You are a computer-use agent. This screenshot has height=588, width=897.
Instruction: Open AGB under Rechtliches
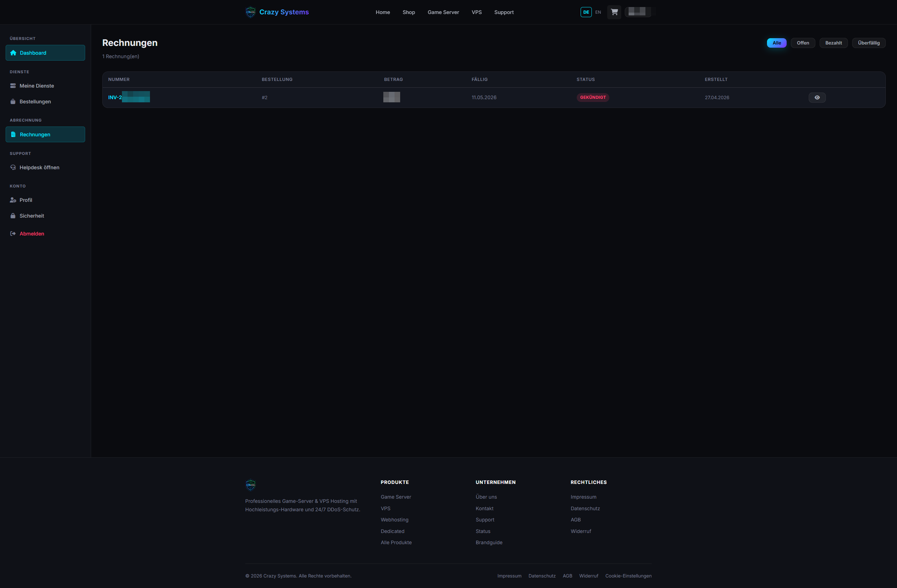tap(575, 520)
